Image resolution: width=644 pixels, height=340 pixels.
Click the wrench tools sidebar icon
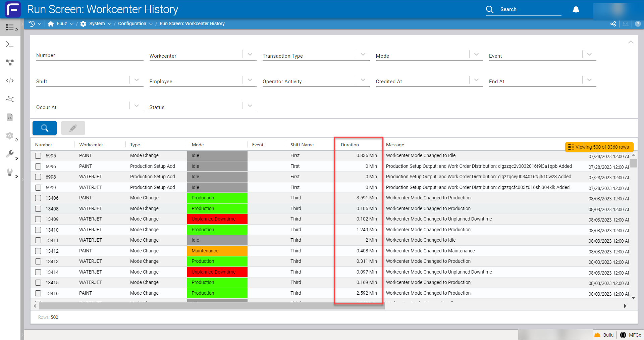coord(10,154)
